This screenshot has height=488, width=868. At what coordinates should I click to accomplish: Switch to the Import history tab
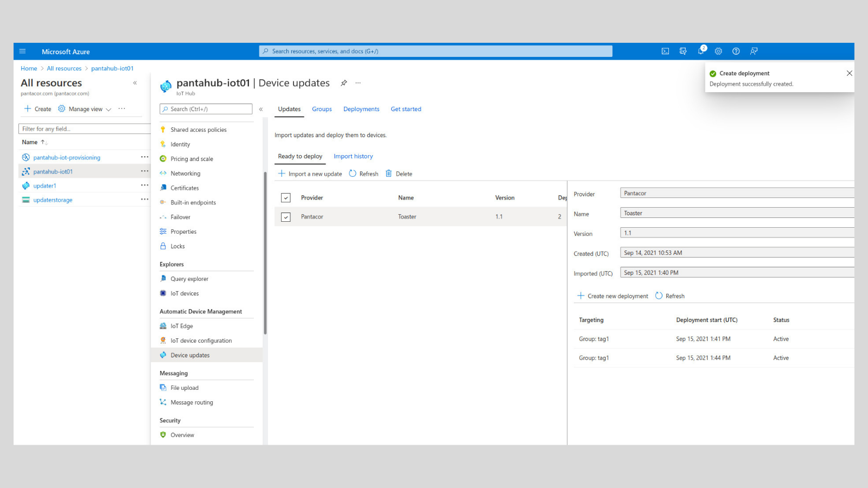tap(353, 156)
